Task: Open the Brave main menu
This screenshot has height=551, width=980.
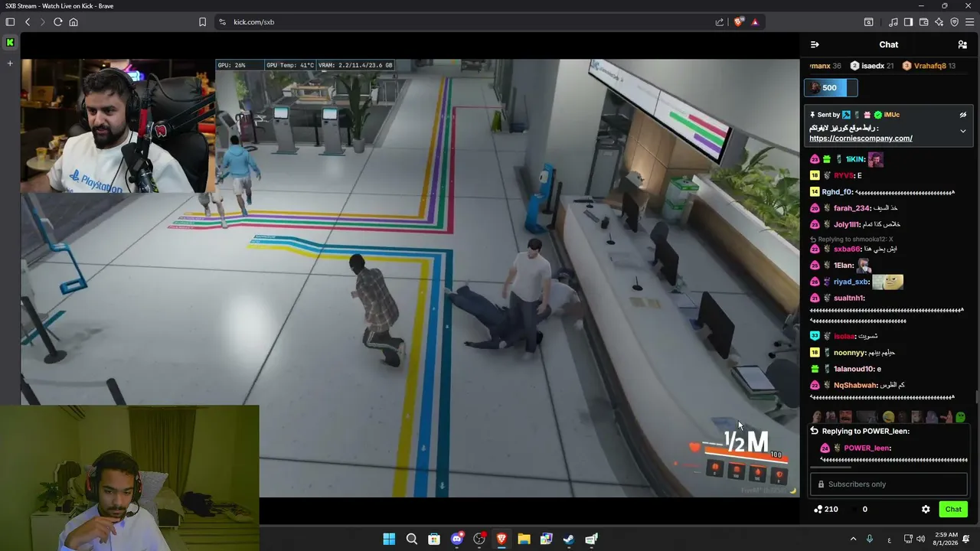Action: click(969, 22)
